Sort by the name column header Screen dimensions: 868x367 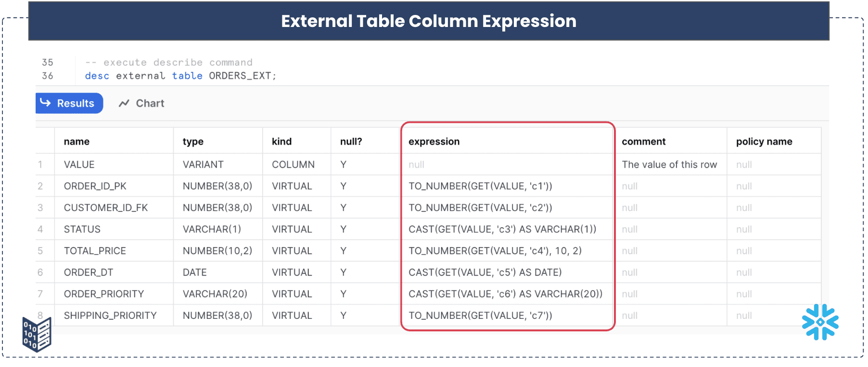(x=77, y=142)
